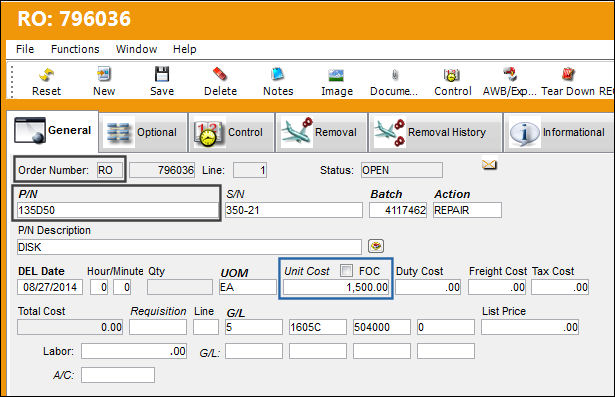Click the Status field showing OPEN
This screenshot has width=615, height=397.
[x=402, y=170]
